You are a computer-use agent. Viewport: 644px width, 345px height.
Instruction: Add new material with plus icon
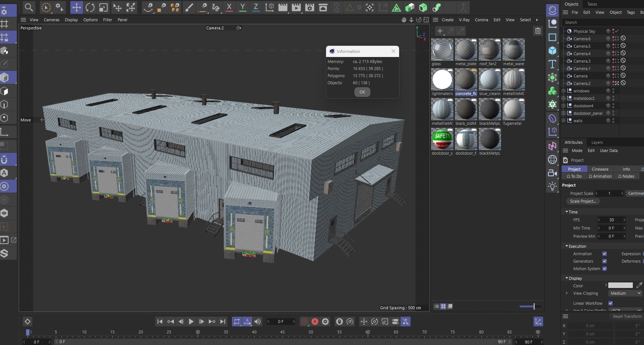click(440, 31)
